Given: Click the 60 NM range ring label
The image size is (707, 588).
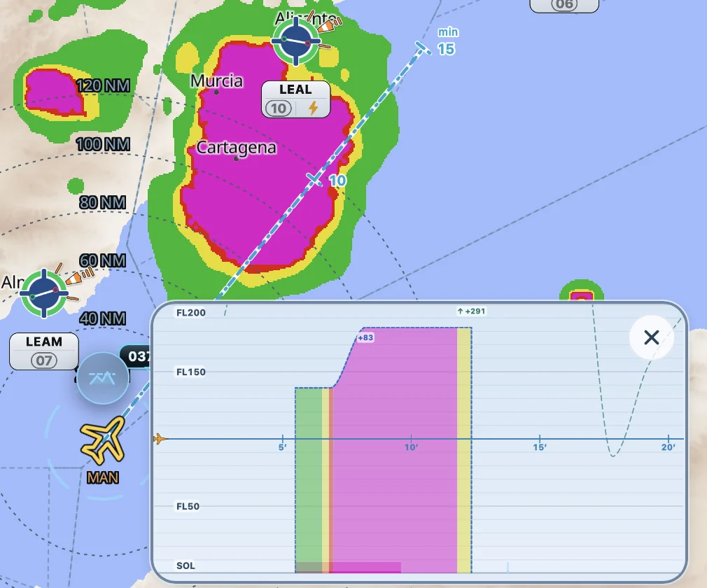Looking at the screenshot, I should click(103, 260).
